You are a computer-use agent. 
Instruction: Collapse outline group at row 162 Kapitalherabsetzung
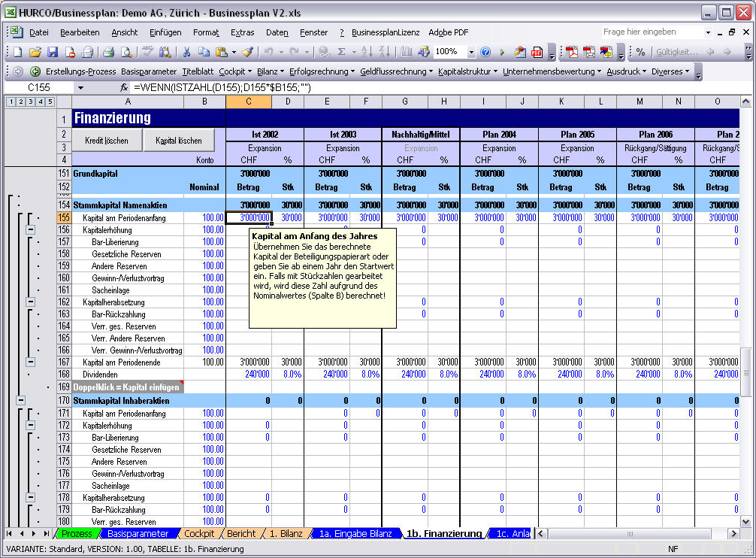pyautogui.click(x=30, y=302)
